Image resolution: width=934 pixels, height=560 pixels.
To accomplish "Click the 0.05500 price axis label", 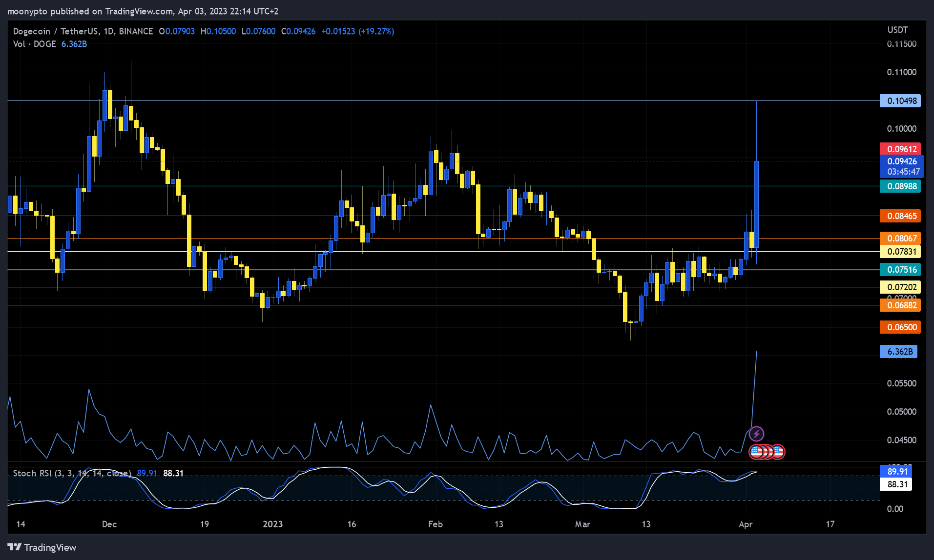I will [x=901, y=383].
